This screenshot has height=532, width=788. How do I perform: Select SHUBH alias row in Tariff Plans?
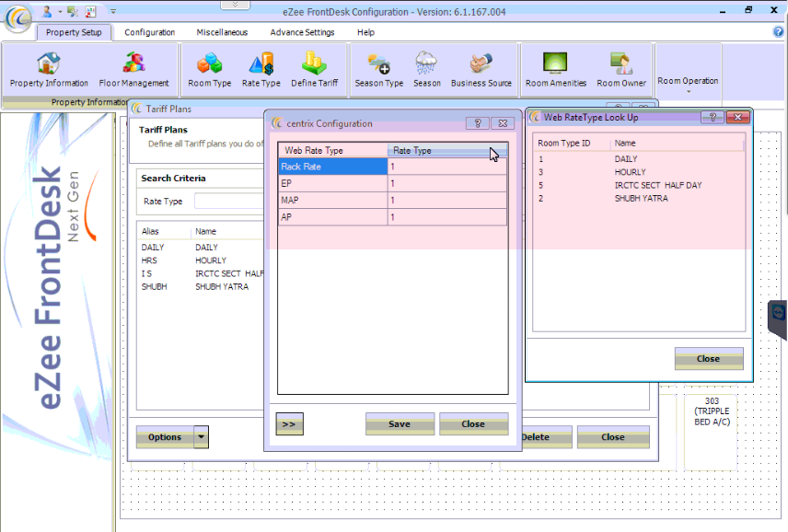coord(201,286)
